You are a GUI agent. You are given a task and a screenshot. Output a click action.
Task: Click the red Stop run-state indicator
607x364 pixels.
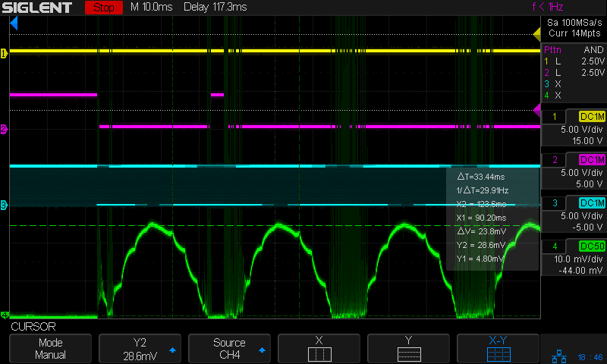pos(104,8)
